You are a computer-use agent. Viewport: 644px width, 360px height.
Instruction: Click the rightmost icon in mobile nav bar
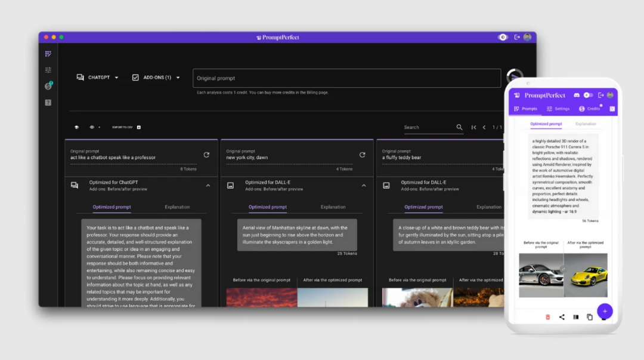pos(612,109)
